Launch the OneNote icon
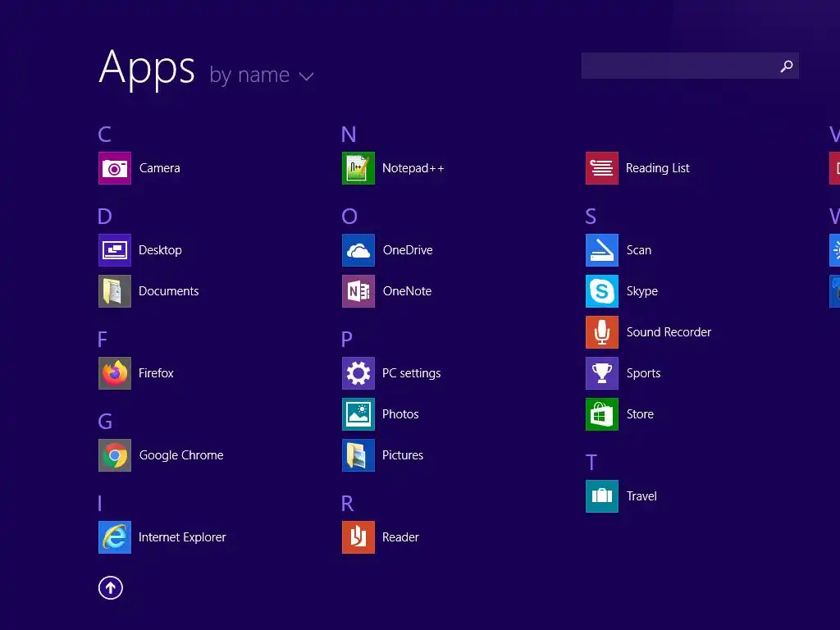The image size is (840, 630). point(358,291)
